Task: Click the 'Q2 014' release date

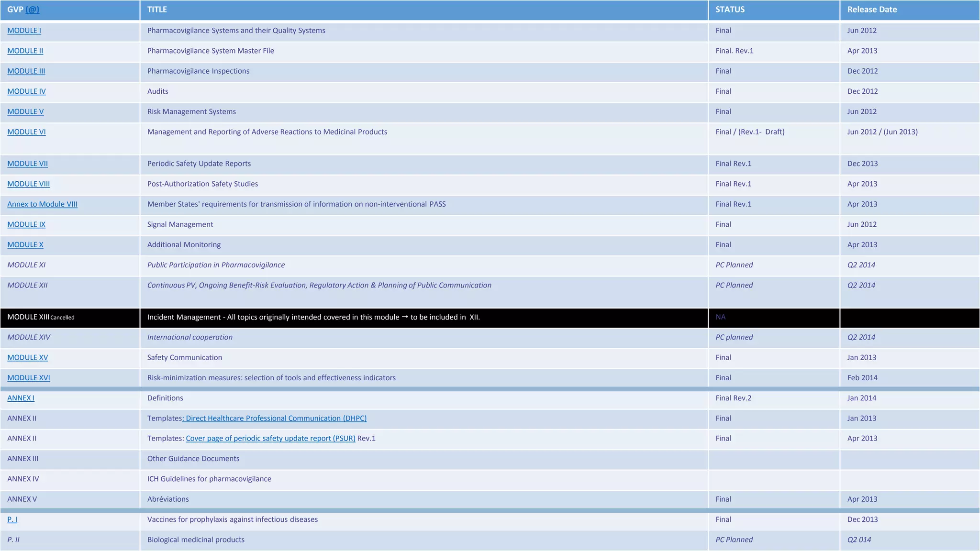Action: pos(859,540)
